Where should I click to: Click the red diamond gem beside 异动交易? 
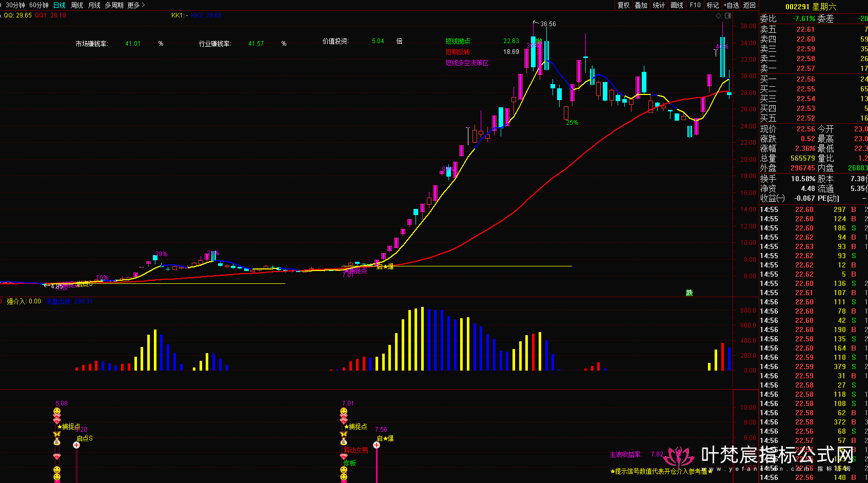click(x=344, y=456)
